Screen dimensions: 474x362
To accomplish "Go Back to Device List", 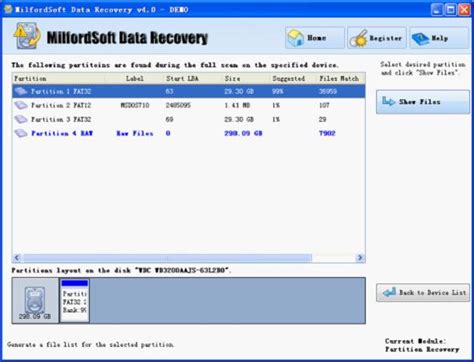I will (x=423, y=293).
